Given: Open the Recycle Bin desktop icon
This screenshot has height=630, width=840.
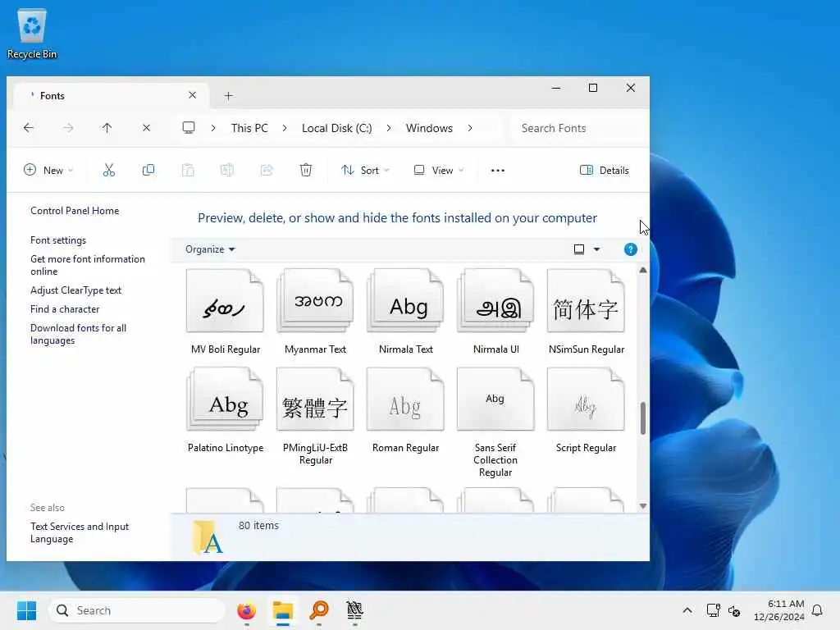Looking at the screenshot, I should point(32,34).
